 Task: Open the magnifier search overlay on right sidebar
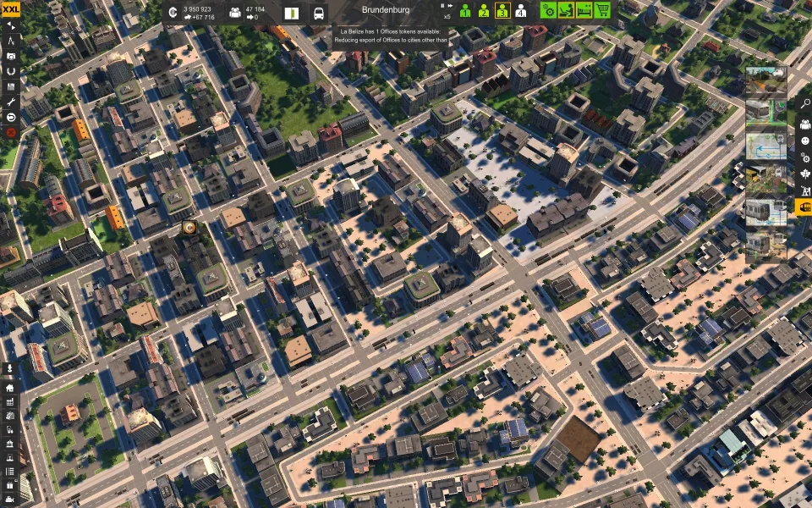804,103
